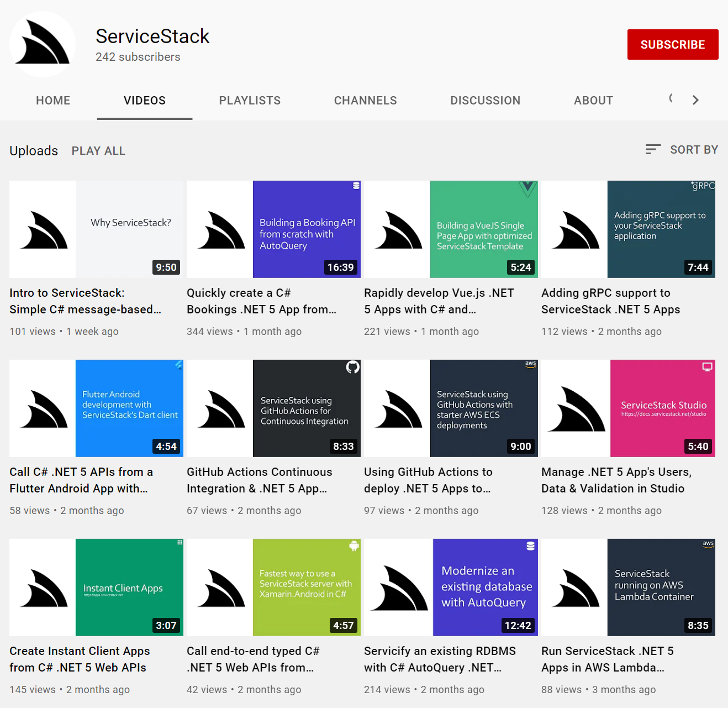Open the Playlists tab
Screen dimensions: 728x708
(x=250, y=101)
